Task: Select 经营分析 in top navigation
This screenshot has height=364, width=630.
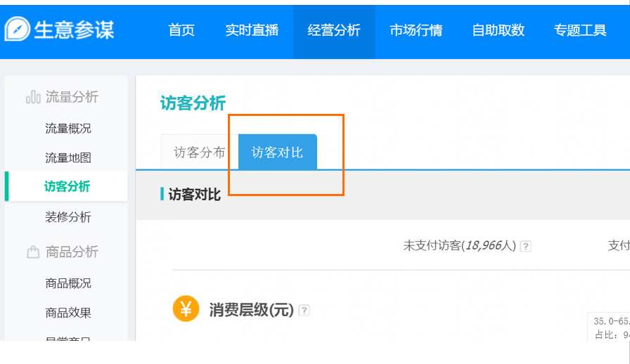Action: click(334, 30)
